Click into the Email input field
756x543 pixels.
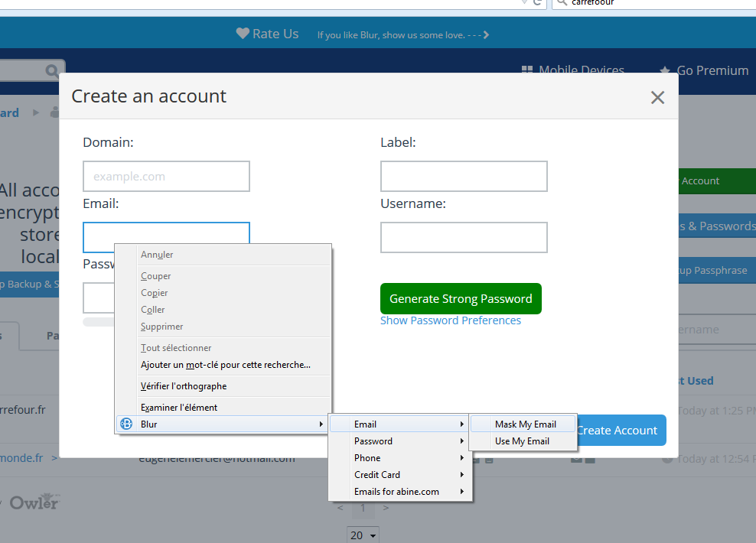[x=166, y=233]
